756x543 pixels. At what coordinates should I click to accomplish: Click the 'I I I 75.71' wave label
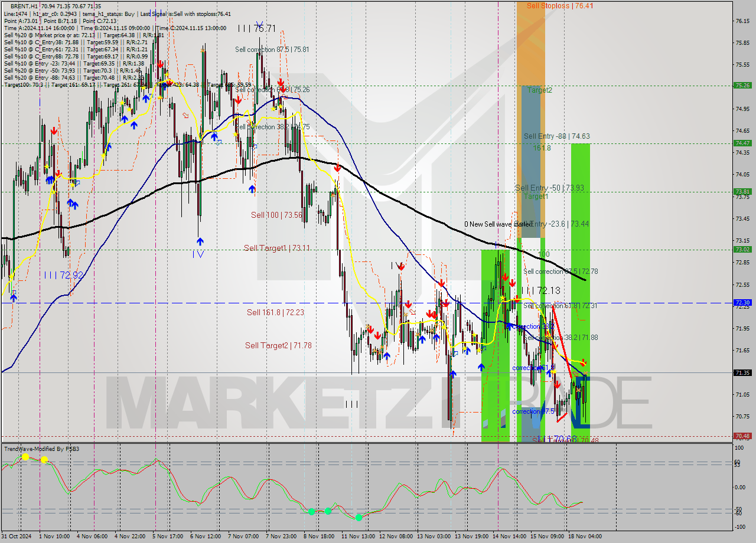pos(257,28)
